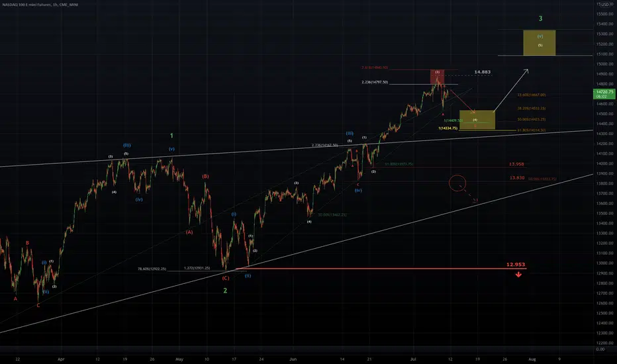Viewport: 617px width, 364px height.
Task: Click the 24 date label on time axis
Action: [261, 359]
